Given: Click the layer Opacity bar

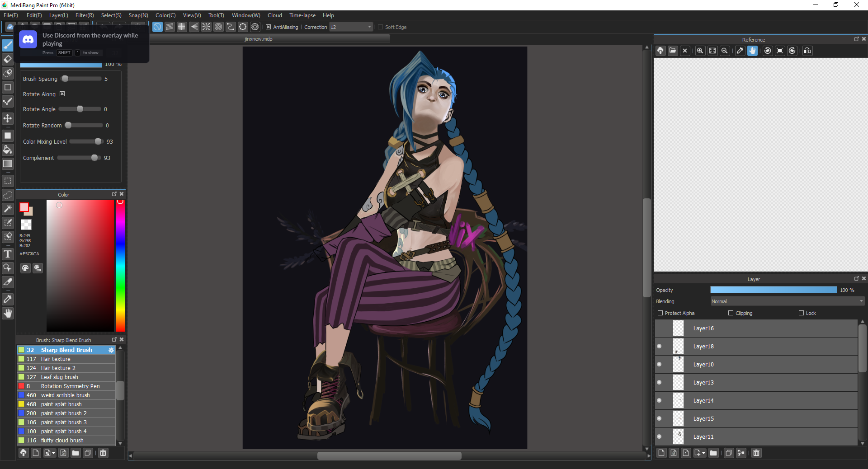Looking at the screenshot, I should coord(774,290).
